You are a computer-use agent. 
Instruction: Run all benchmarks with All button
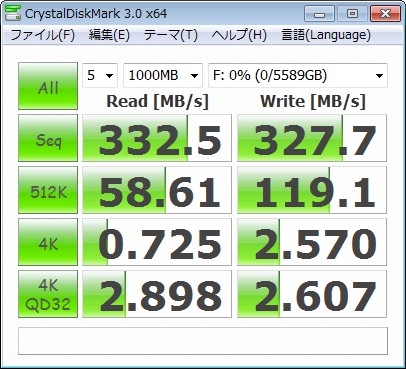click(x=48, y=86)
